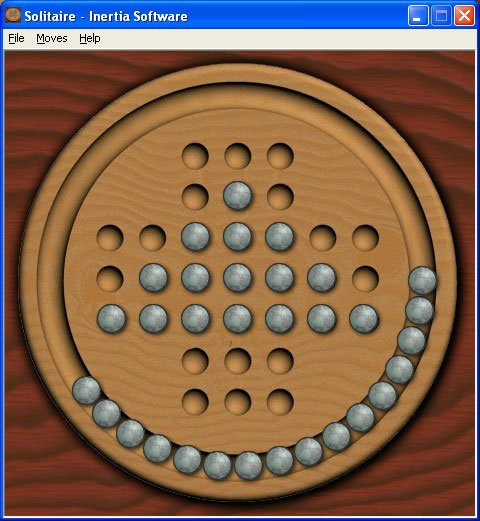Viewport: 480px width, 521px height.
Task: Pick the lone marble in the second board row
Action: coord(237,196)
